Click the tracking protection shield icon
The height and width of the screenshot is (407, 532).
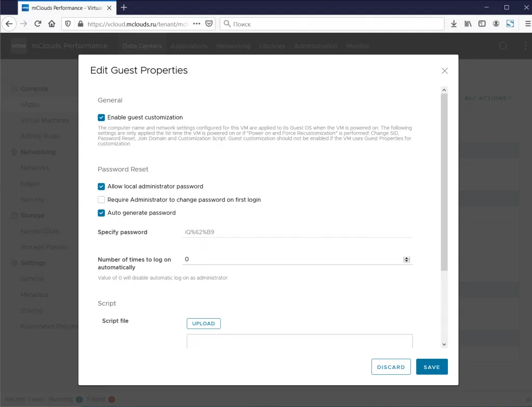pyautogui.click(x=68, y=24)
